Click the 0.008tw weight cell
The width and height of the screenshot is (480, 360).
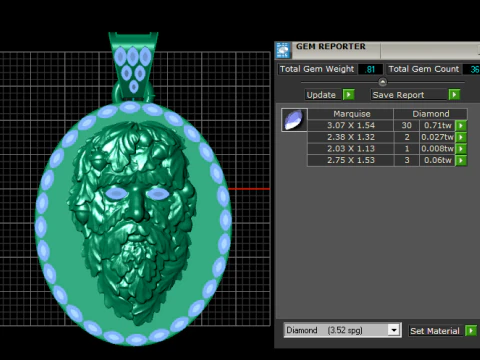coord(437,149)
